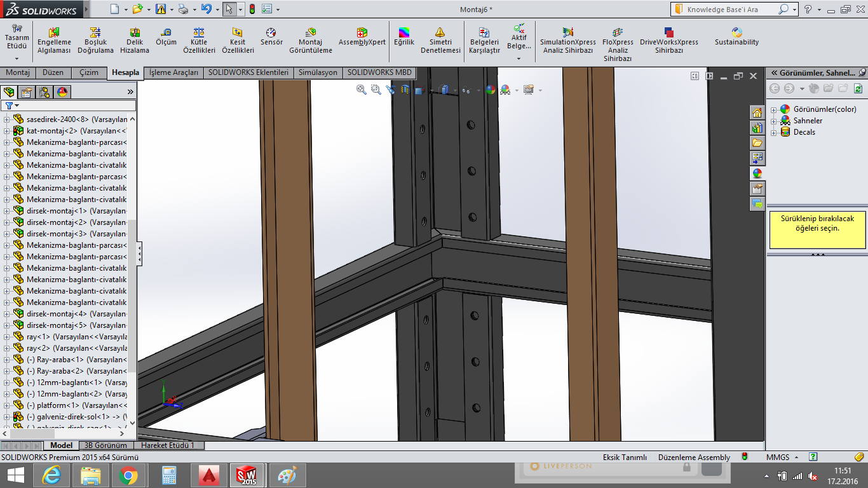Expand the dirsek-montaj<1> tree node
Viewport: 868px width, 488px height.
[6, 210]
